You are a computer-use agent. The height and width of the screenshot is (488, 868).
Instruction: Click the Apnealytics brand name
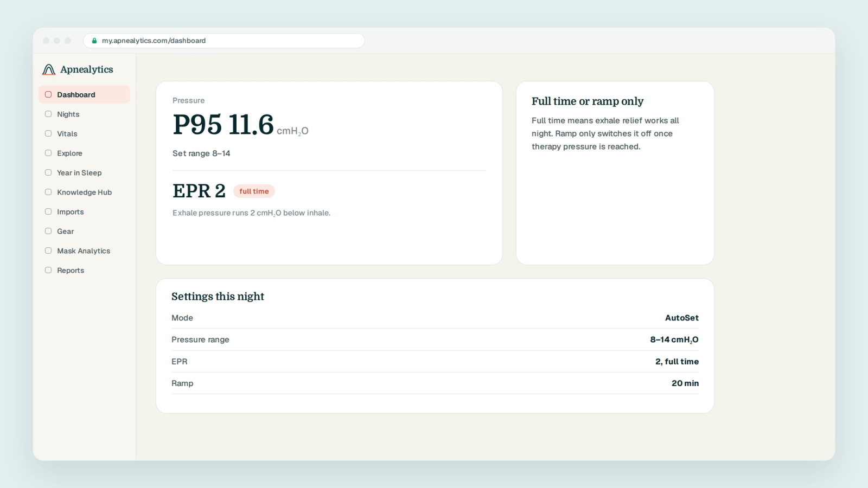[x=87, y=69]
